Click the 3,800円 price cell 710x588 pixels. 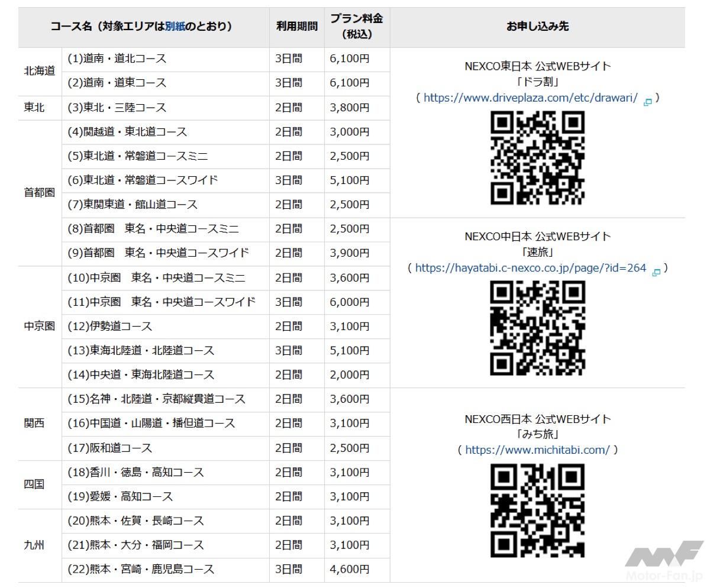pos(357,108)
